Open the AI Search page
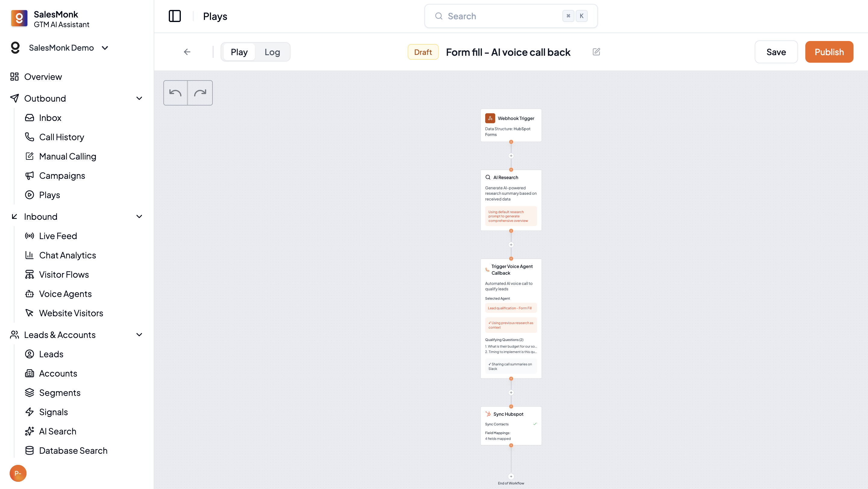The height and width of the screenshot is (489, 868). click(x=58, y=431)
